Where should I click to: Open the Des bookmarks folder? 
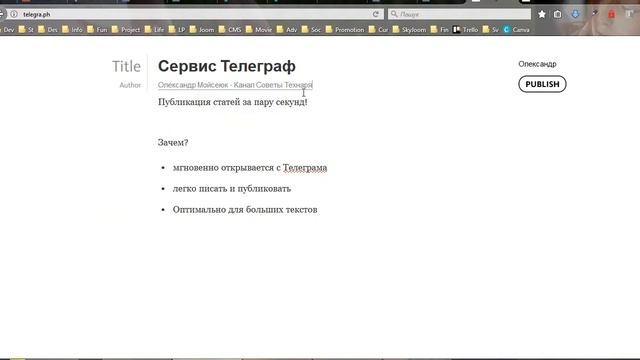click(x=48, y=30)
